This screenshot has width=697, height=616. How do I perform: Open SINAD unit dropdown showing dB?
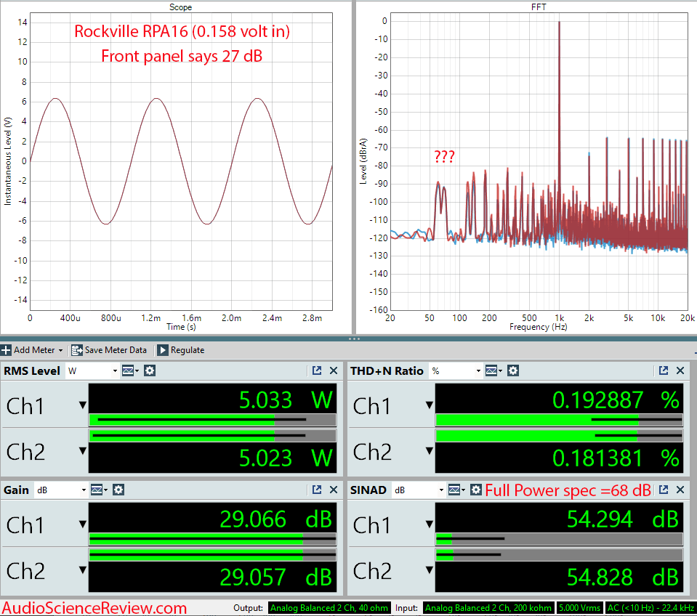pyautogui.click(x=419, y=490)
